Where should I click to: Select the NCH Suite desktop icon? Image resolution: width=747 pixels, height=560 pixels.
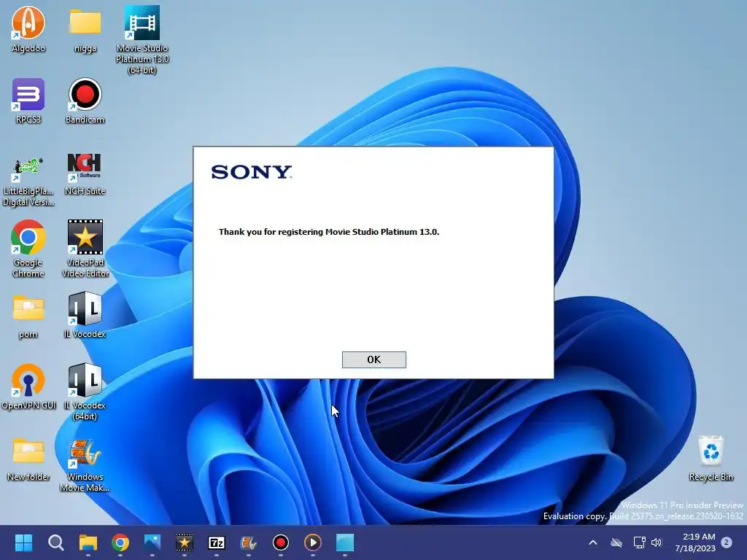click(85, 174)
